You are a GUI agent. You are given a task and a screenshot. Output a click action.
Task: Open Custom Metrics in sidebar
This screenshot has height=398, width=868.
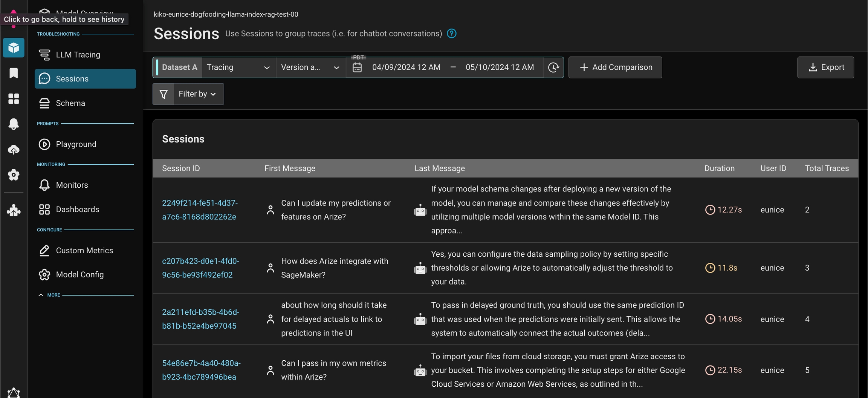point(85,251)
